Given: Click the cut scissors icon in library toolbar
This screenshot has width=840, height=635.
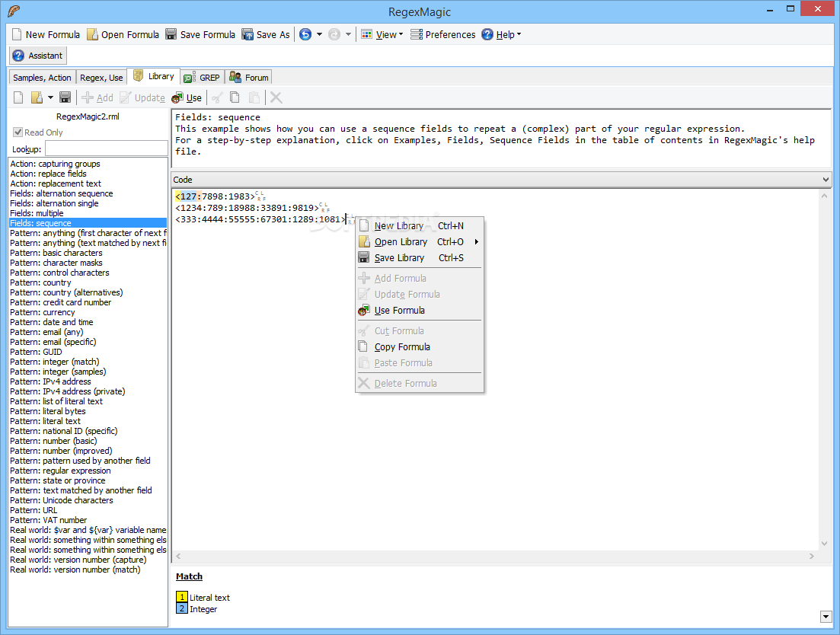Looking at the screenshot, I should pyautogui.click(x=218, y=97).
